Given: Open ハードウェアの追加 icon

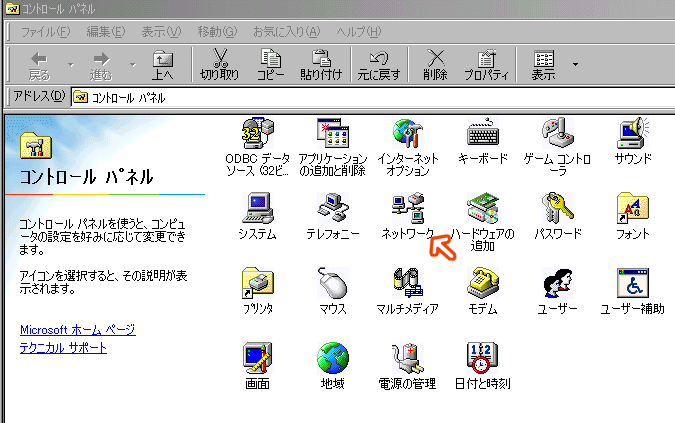Looking at the screenshot, I should tap(483, 208).
